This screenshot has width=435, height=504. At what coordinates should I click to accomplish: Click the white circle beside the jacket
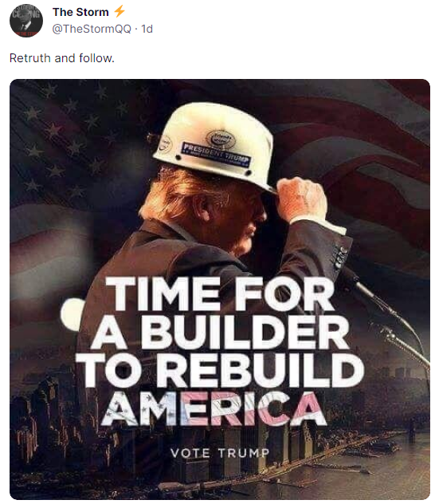point(72,314)
